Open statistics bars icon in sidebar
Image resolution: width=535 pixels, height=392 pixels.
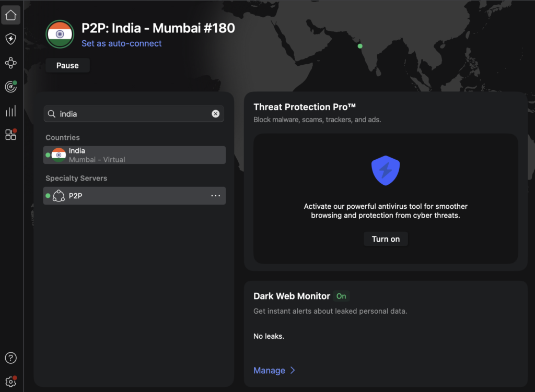pyautogui.click(x=10, y=111)
